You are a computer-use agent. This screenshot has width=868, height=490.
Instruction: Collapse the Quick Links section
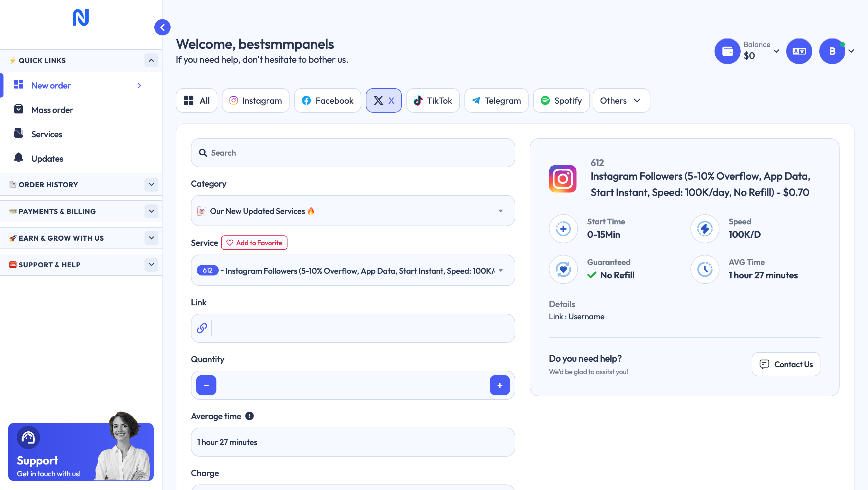pyautogui.click(x=151, y=60)
